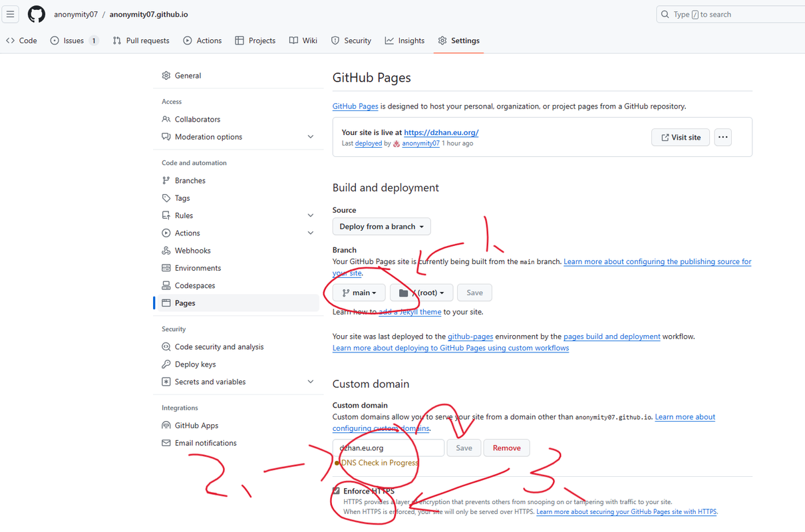Toggle the Enforce HTTPS checkbox
Image resolution: width=805 pixels, height=532 pixels.
click(x=336, y=491)
